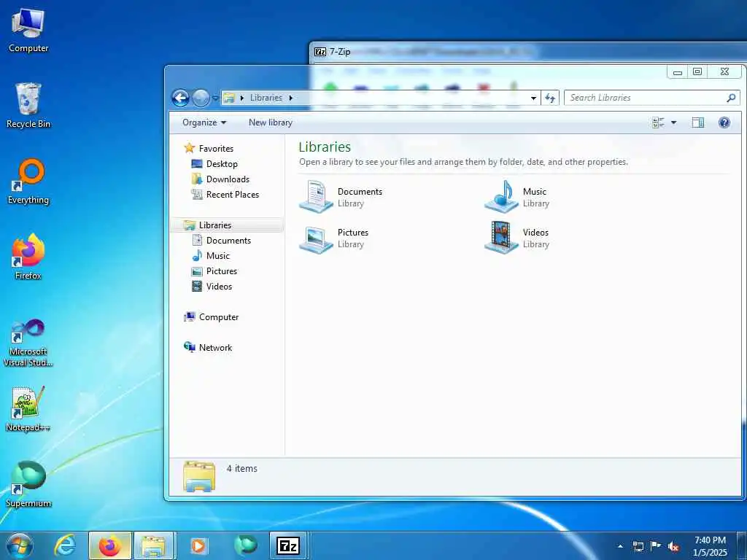Screen dimensions: 747x560
Task: Open the Organize menu
Action: tap(204, 122)
